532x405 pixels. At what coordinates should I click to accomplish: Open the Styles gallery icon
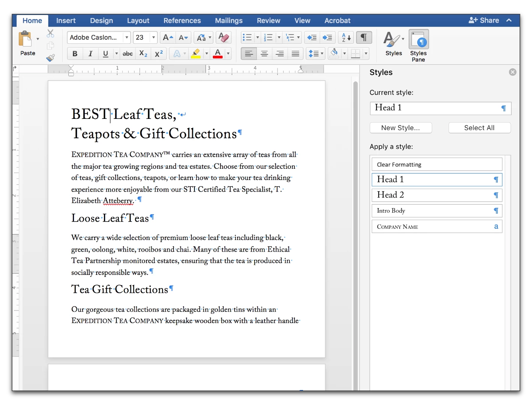(393, 40)
